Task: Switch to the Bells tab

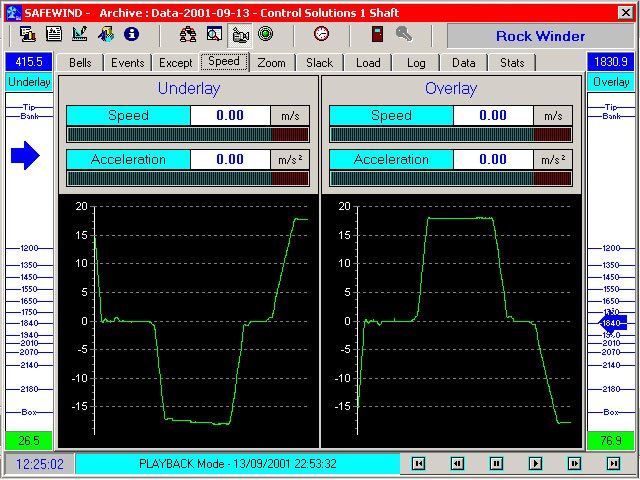Action: tap(80, 63)
